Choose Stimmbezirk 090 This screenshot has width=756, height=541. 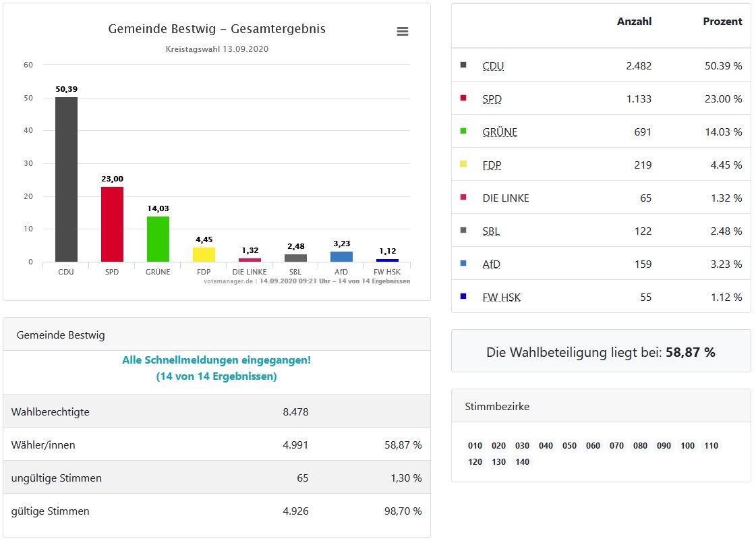pyautogui.click(x=664, y=446)
